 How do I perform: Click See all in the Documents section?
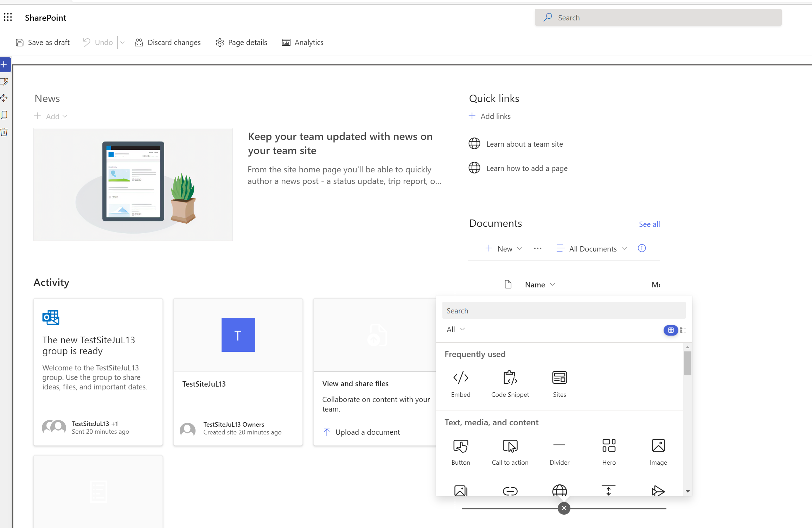pyautogui.click(x=649, y=224)
